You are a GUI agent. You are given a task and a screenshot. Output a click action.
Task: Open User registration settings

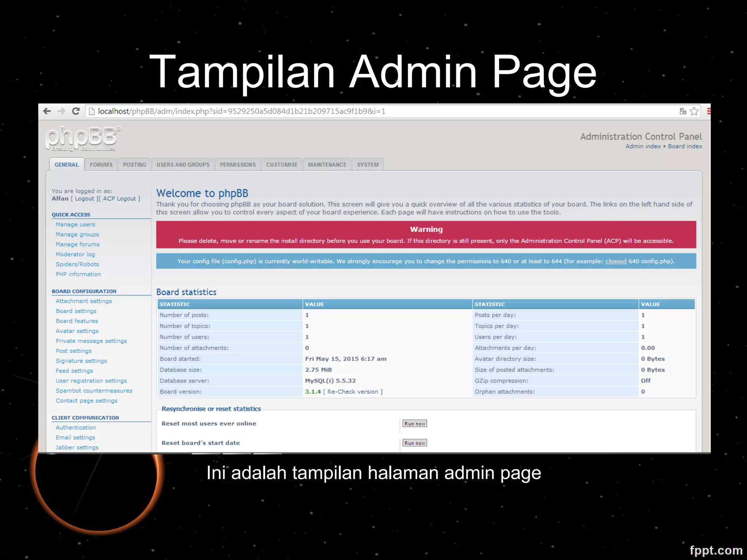point(91,381)
